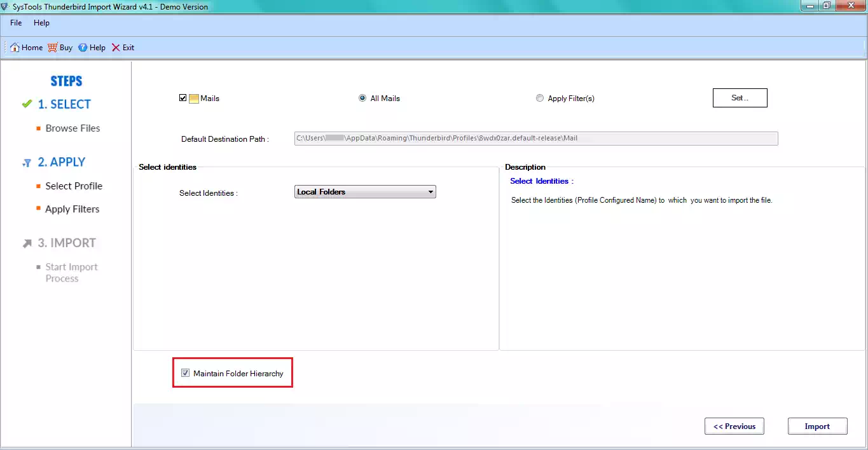Minimize the Import Wizard window
The height and width of the screenshot is (450, 868).
[x=811, y=6]
